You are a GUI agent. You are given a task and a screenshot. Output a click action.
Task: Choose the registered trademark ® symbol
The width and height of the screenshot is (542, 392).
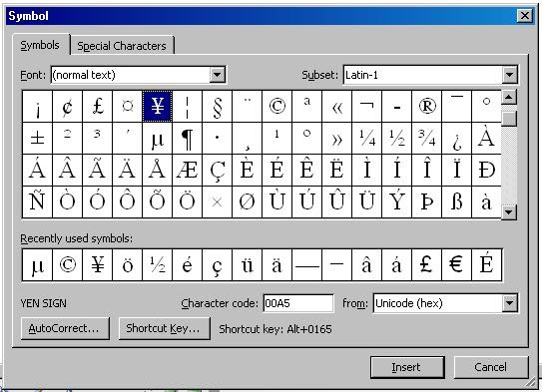(x=427, y=107)
